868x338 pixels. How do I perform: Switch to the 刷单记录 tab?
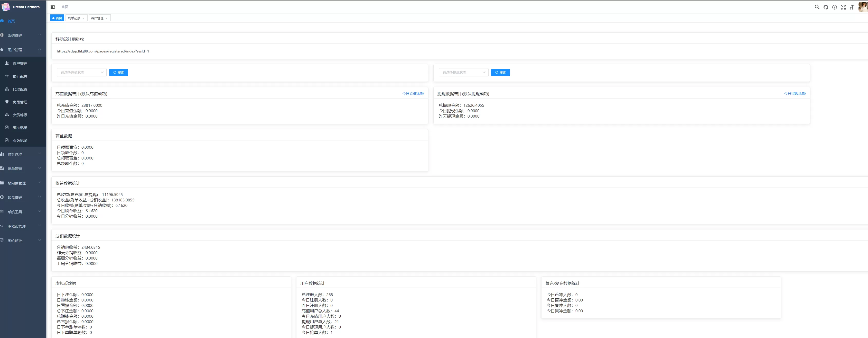[x=74, y=18]
